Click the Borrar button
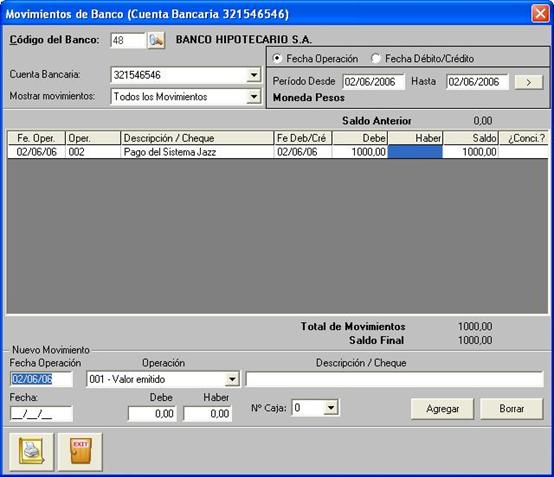 pyautogui.click(x=512, y=409)
